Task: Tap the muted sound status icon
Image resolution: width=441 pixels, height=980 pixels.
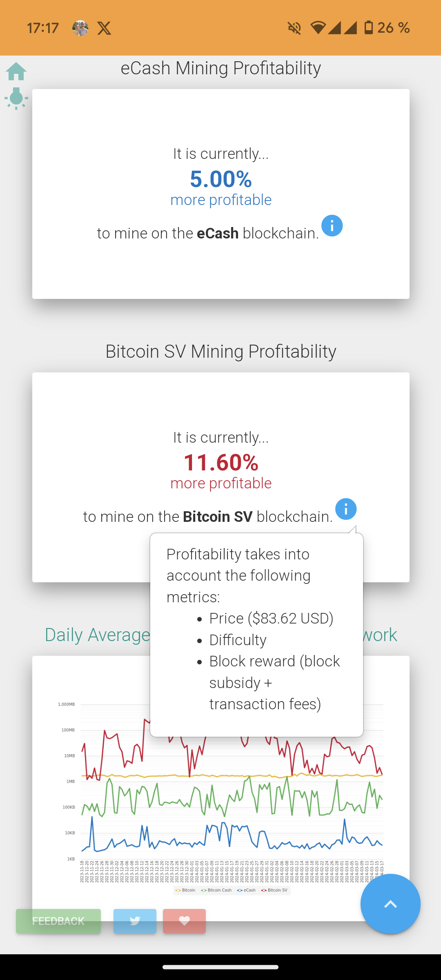Action: 294,28
